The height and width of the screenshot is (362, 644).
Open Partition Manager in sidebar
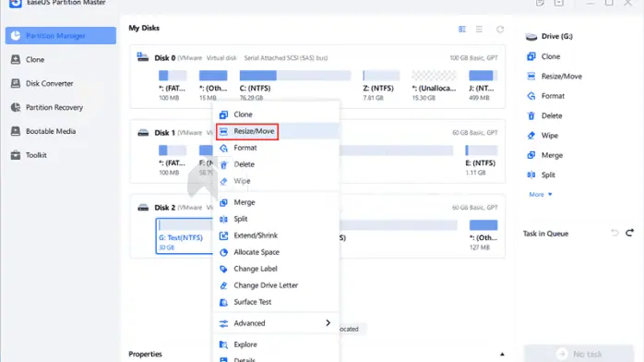point(61,36)
